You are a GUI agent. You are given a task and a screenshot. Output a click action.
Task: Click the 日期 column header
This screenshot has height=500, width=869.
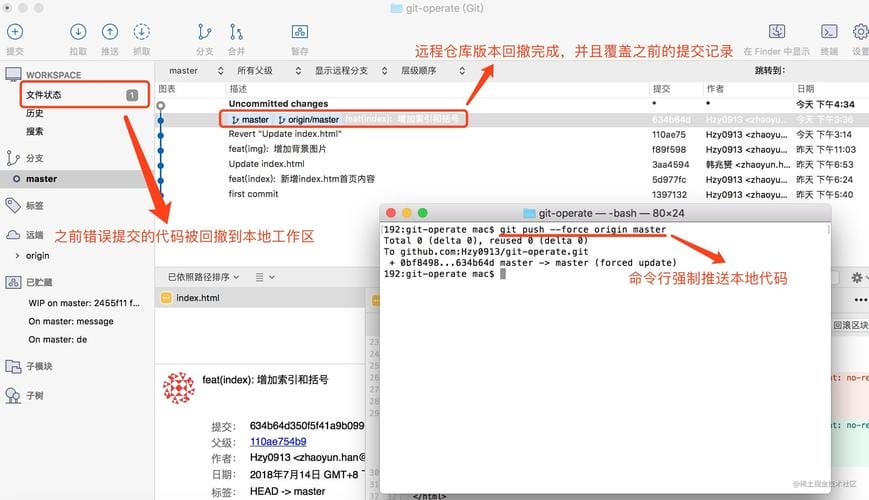tap(805, 89)
